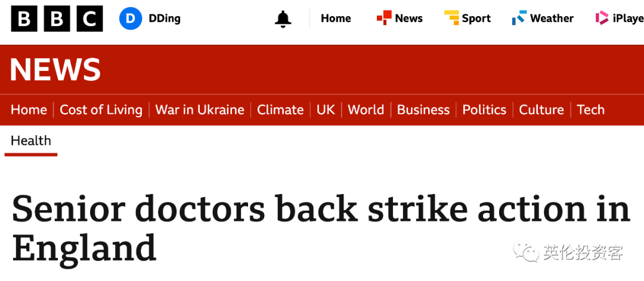644x281 pixels.
Task: Open the blue D account avatar
Action: (131, 18)
